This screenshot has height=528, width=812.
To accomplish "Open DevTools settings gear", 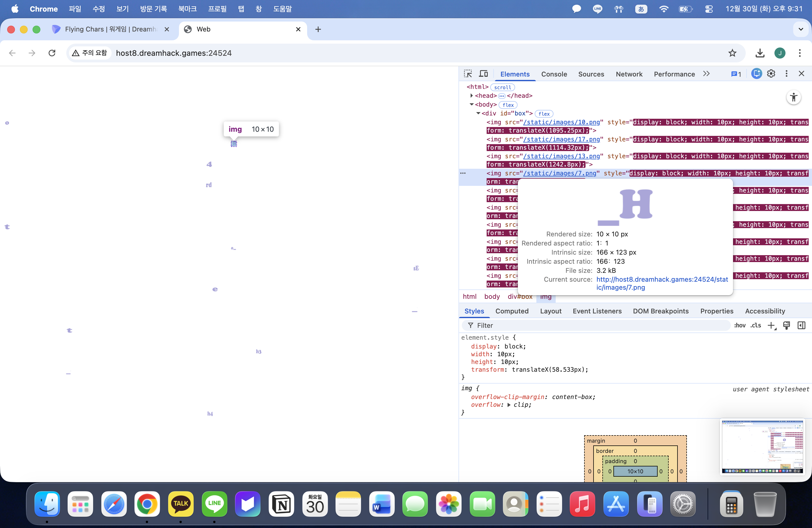I will pos(771,74).
